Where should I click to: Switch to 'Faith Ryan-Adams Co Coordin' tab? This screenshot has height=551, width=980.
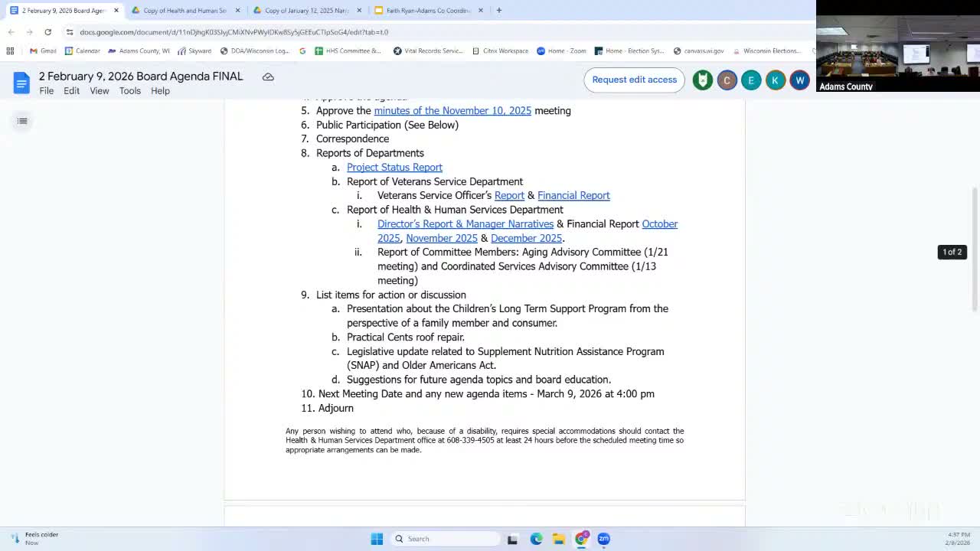pos(428,11)
